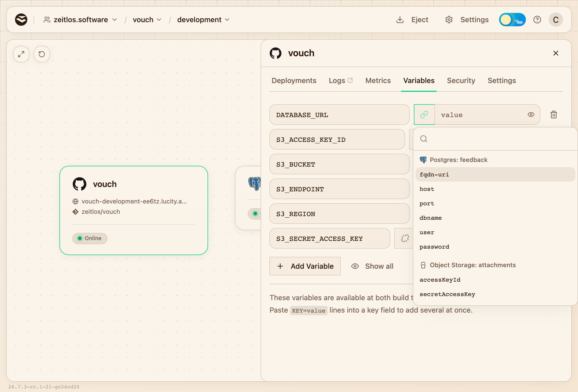Click the Lucity logo icon

click(x=21, y=20)
